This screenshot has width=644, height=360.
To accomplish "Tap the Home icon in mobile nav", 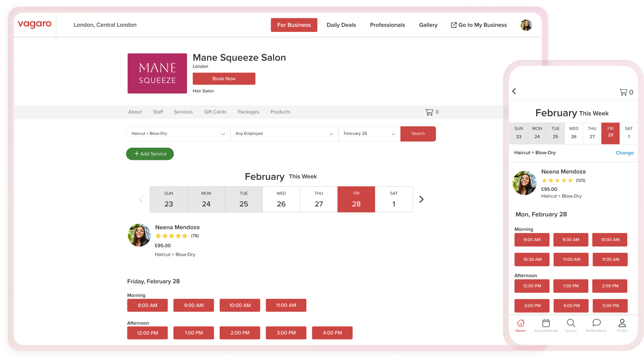I will (x=521, y=323).
